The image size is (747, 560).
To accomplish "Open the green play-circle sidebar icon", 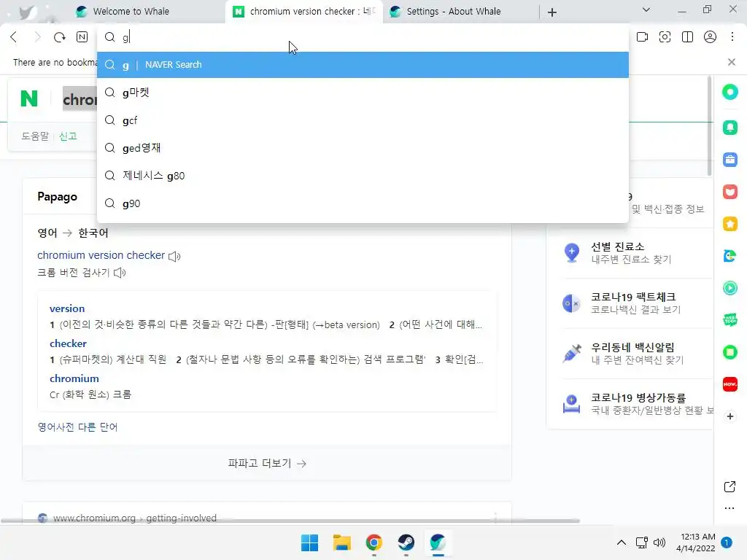I will pyautogui.click(x=729, y=288).
